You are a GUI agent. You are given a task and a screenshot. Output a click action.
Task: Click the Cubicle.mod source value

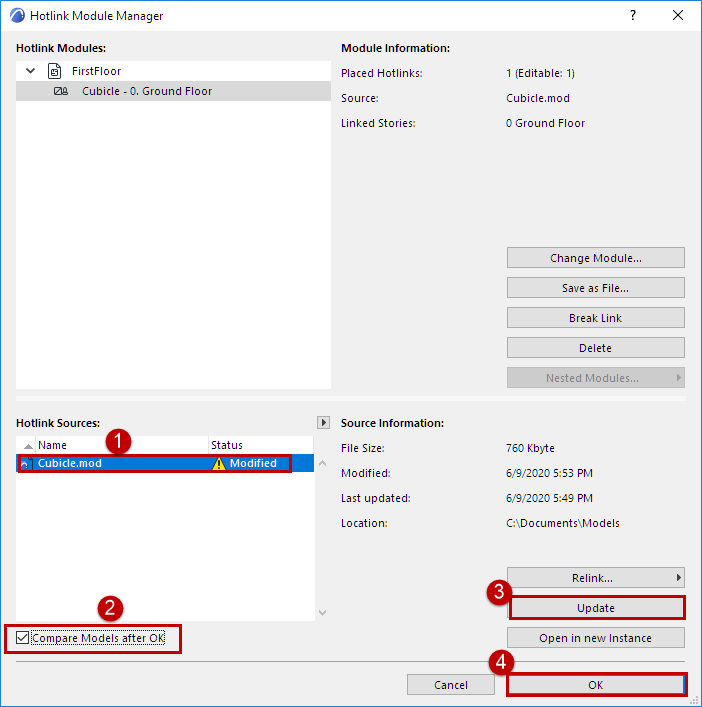(537, 98)
